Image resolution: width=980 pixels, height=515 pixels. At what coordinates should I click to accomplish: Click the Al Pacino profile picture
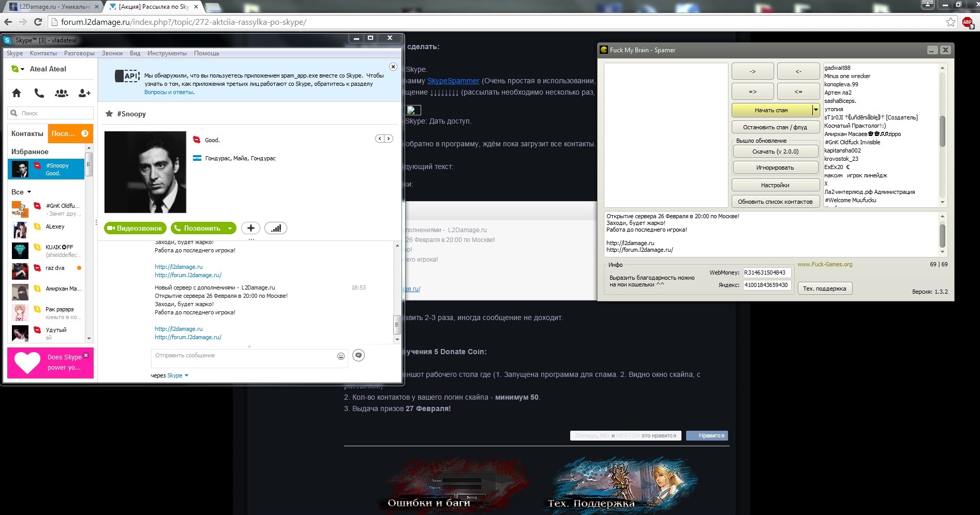pyautogui.click(x=145, y=172)
